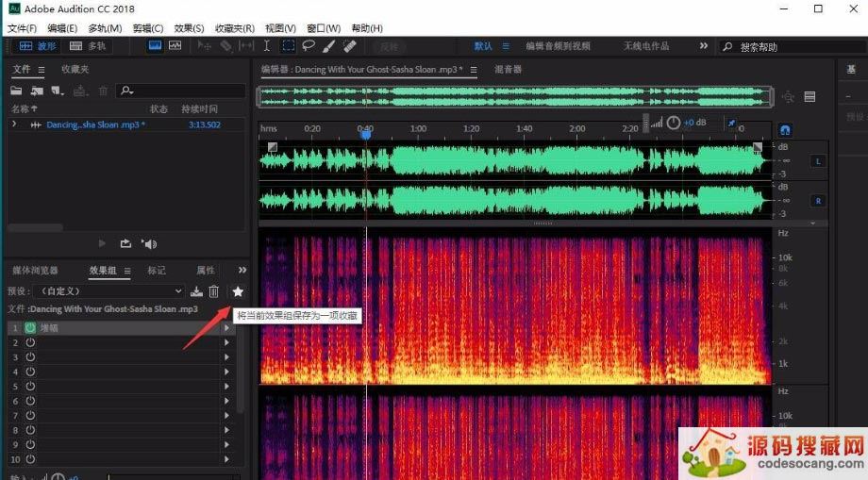Open the 预设 preset dropdown

click(108, 291)
